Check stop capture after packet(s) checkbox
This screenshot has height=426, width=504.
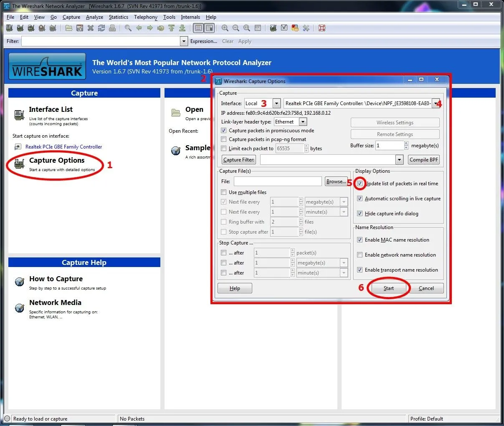click(224, 253)
